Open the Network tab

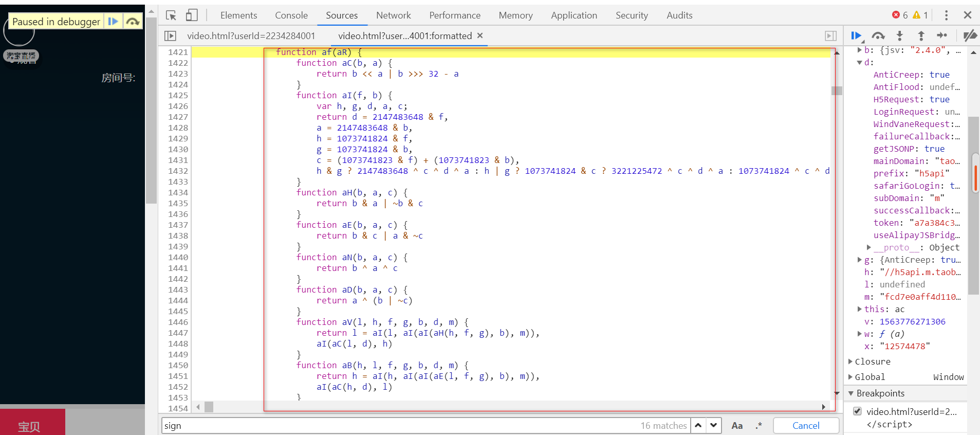click(394, 15)
